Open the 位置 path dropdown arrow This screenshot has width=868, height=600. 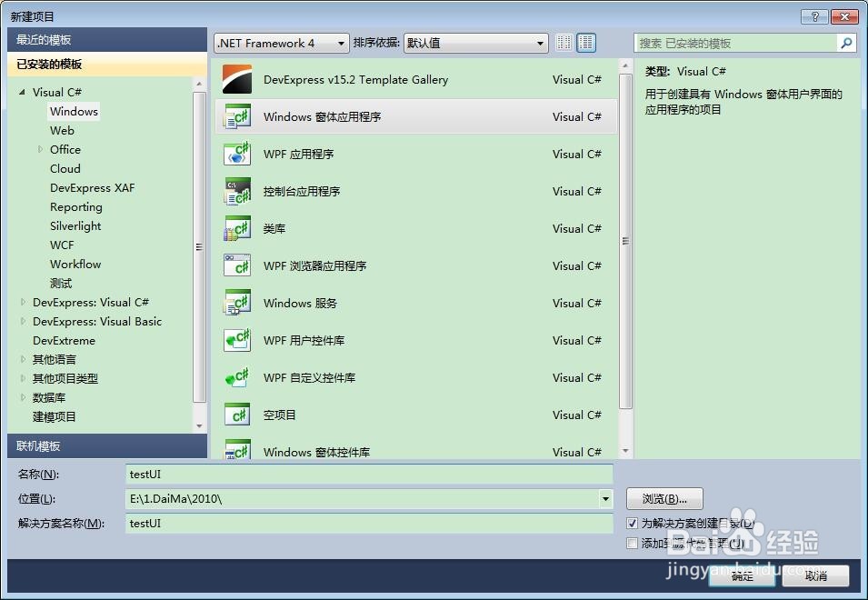pos(605,499)
